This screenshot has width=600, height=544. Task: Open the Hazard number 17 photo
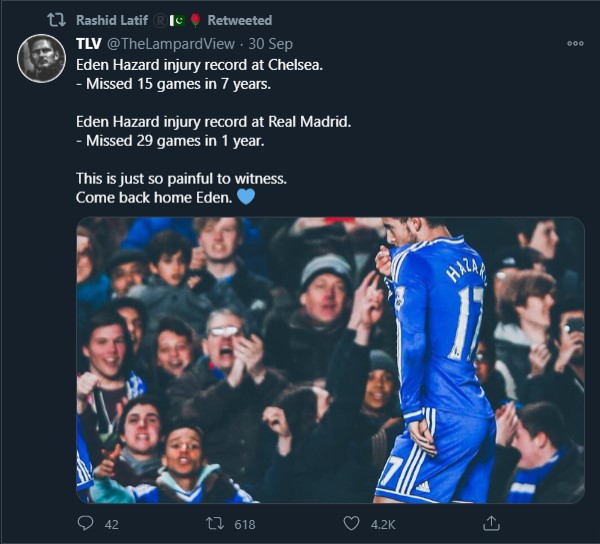pyautogui.click(x=330, y=360)
